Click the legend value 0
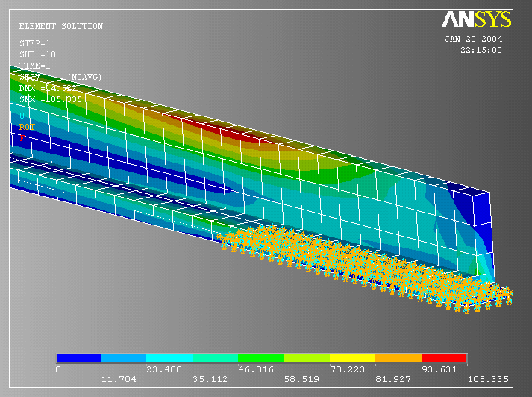The image size is (532, 397). tap(58, 369)
